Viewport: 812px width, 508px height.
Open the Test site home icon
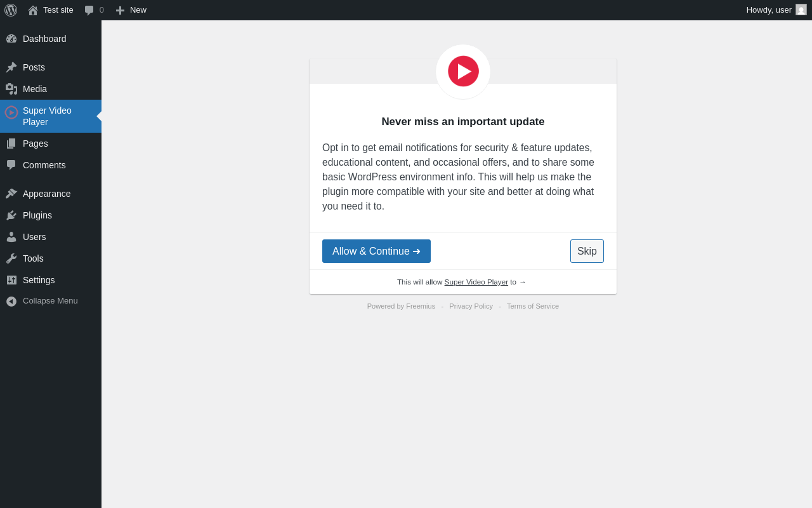(33, 10)
